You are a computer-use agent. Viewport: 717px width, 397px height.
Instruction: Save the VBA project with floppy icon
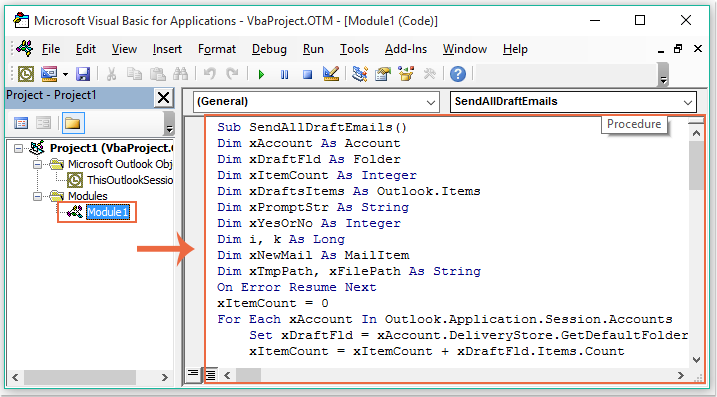point(83,74)
